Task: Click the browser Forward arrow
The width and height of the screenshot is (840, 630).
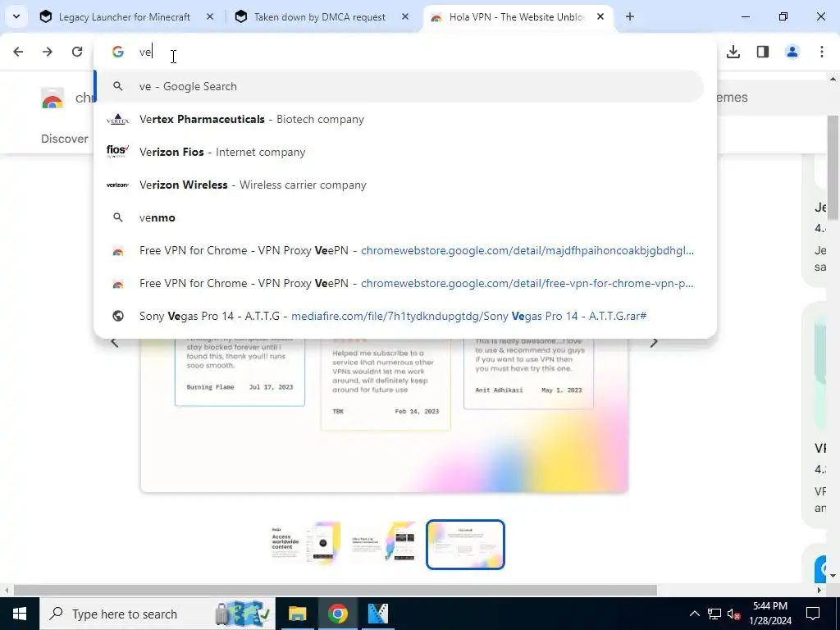Action: pos(48,52)
